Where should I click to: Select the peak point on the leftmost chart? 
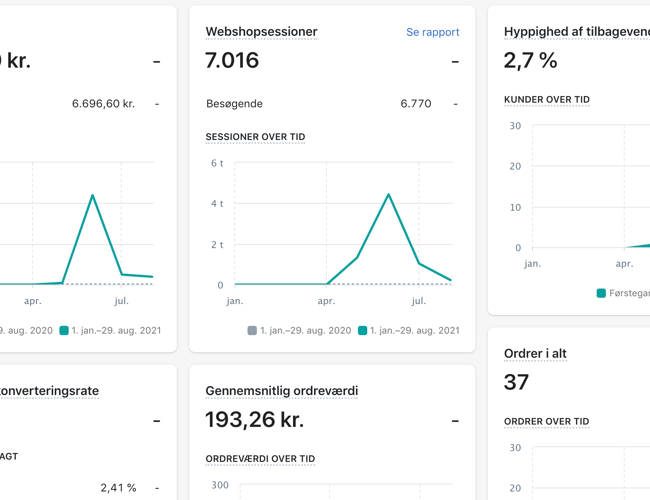93,195
